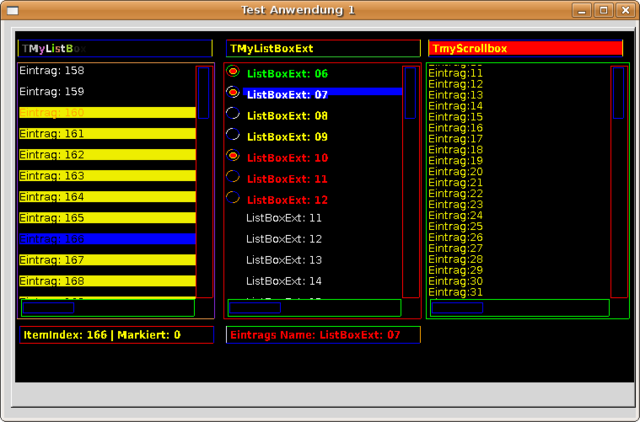Image resolution: width=640 pixels, height=422 pixels.
Task: Toggle radio icon beside ListBoxExt: 10
Action: click(x=233, y=156)
